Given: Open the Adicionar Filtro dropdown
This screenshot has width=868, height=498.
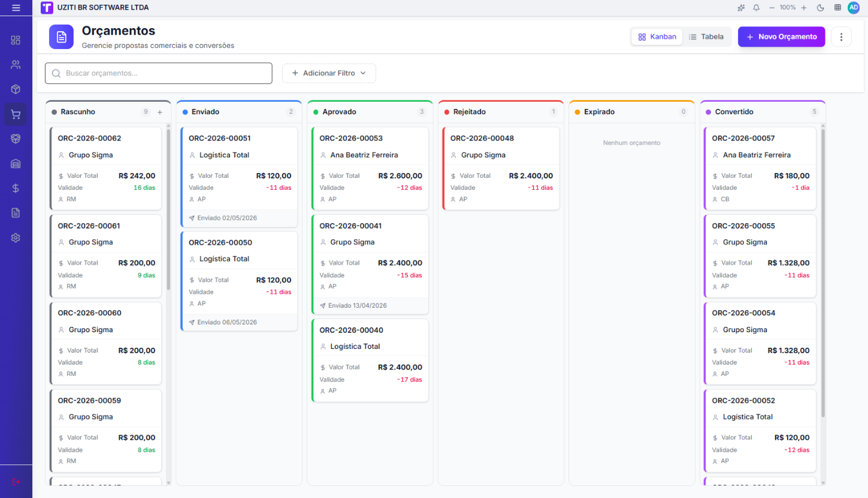Looking at the screenshot, I should (329, 73).
